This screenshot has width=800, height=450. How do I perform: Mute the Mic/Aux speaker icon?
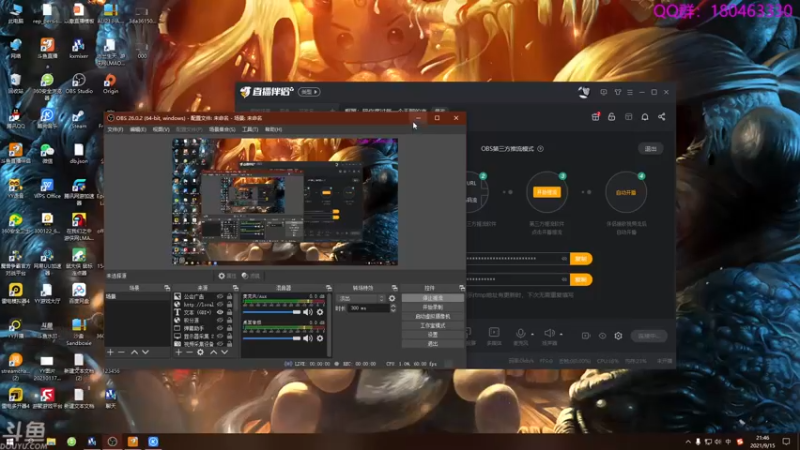(308, 312)
